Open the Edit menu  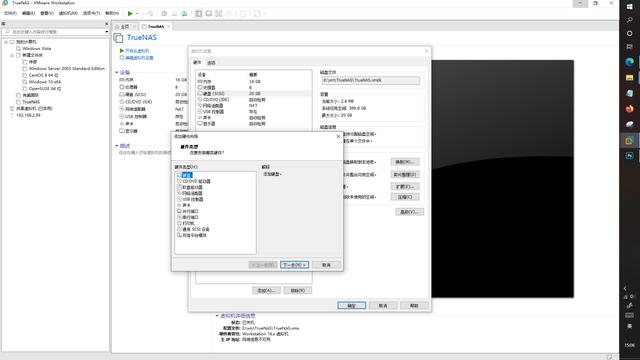point(28,13)
